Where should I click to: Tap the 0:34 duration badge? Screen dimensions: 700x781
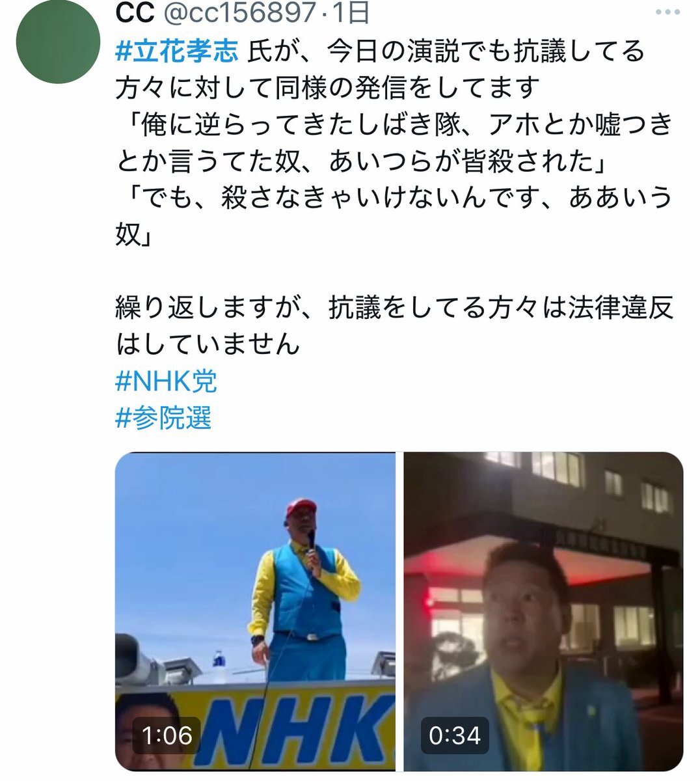[455, 735]
